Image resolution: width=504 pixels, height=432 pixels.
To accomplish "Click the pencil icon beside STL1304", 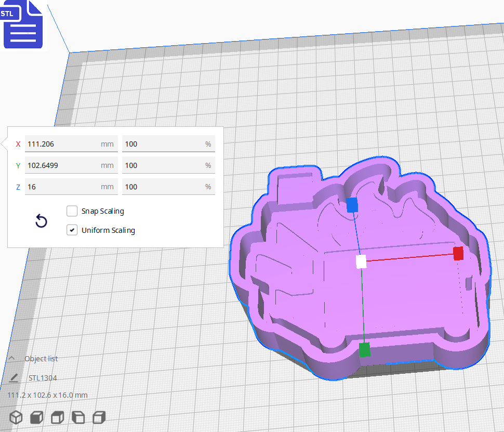I will pyautogui.click(x=13, y=377).
